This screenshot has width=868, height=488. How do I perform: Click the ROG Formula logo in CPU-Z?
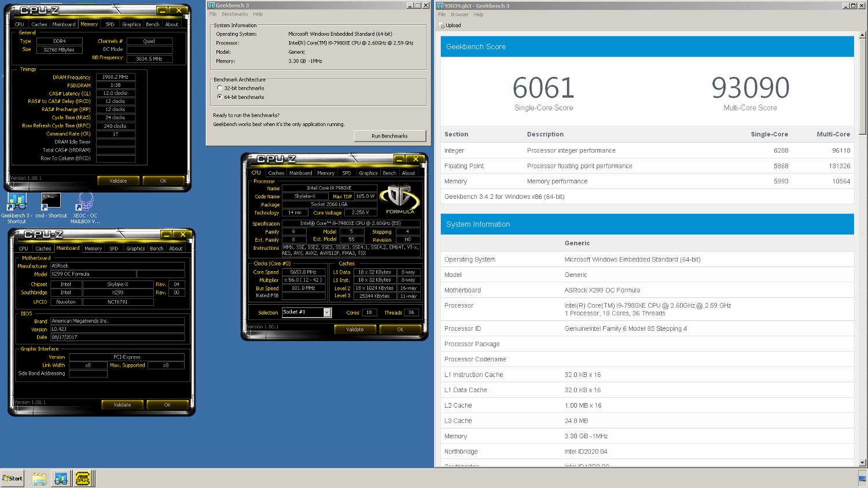pos(399,199)
